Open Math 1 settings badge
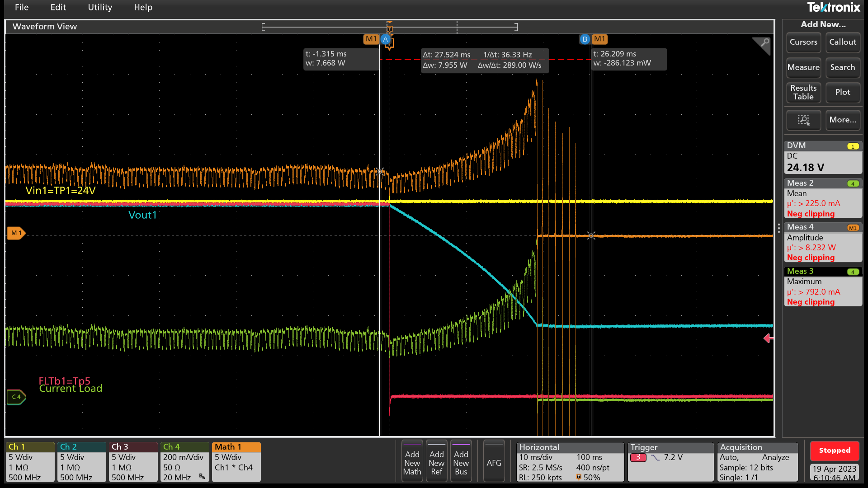Image resolution: width=868 pixels, height=488 pixels. click(236, 462)
